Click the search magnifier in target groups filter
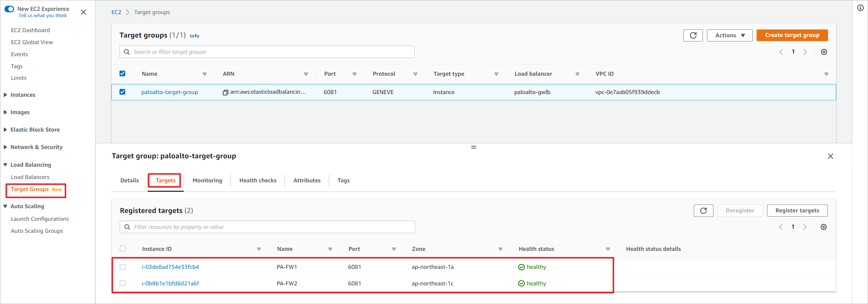The width and height of the screenshot is (868, 304). [x=127, y=52]
